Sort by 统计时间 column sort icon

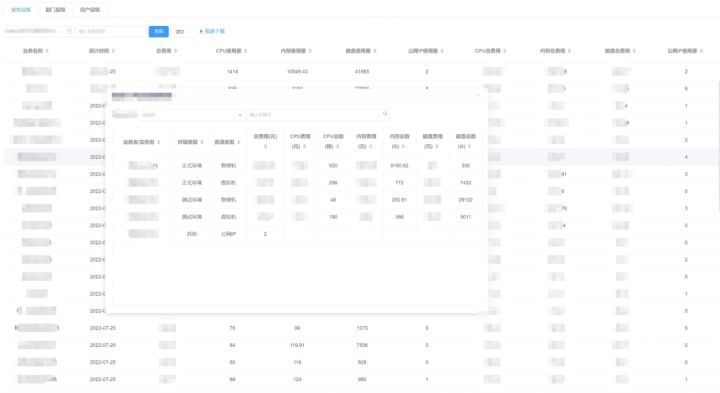coord(113,51)
